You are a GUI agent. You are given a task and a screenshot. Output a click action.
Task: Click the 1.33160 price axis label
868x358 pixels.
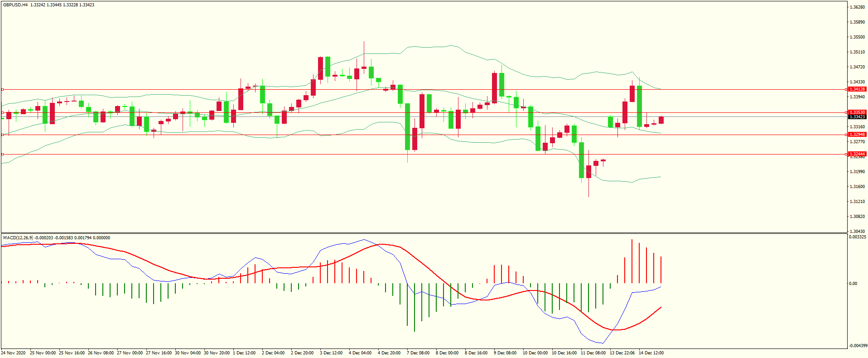point(857,127)
